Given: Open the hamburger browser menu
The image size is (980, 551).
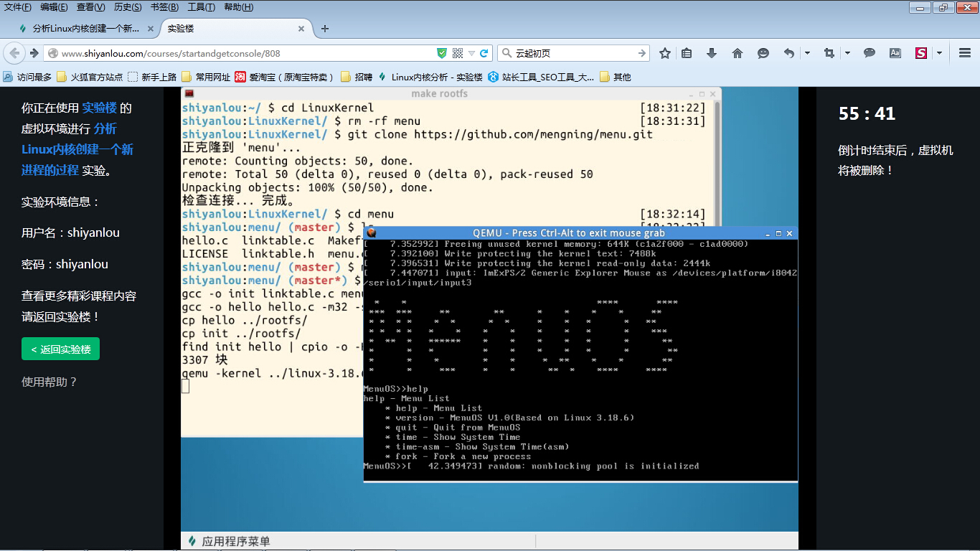Looking at the screenshot, I should click(965, 53).
